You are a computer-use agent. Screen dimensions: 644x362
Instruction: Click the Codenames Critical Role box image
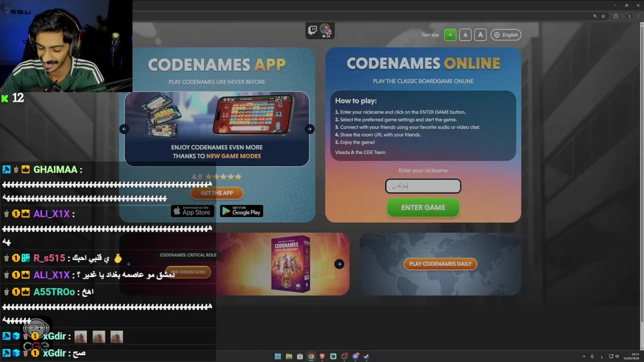[x=290, y=263]
